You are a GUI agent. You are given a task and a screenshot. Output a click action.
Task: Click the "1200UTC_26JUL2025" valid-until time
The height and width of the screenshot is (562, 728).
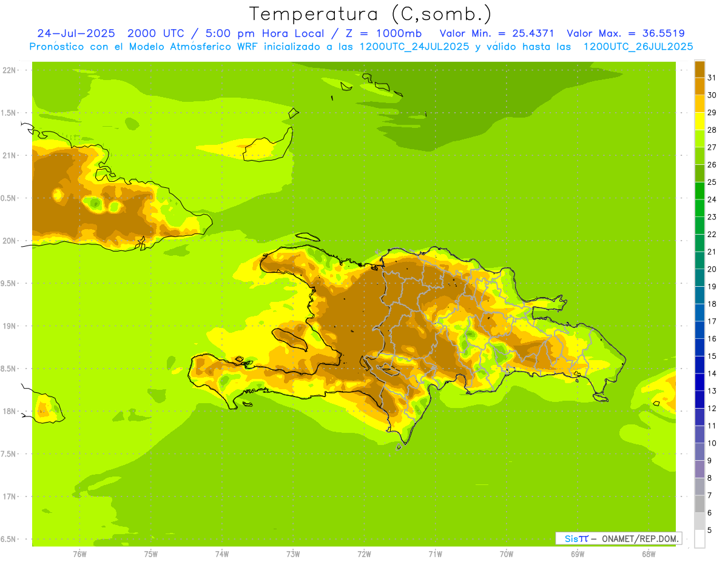(x=638, y=47)
